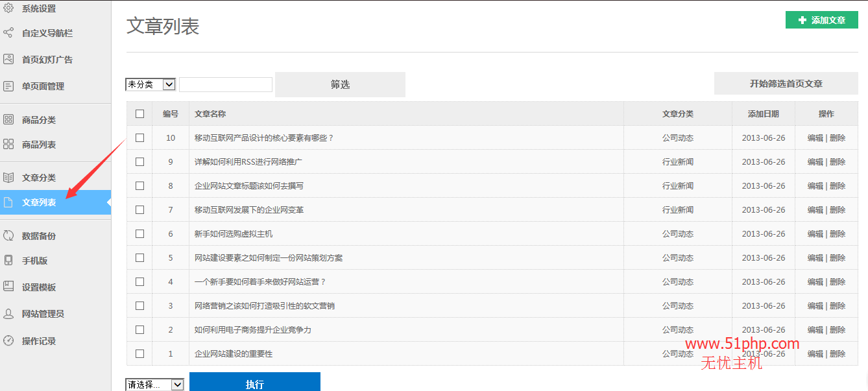Select 商品分类 menu item
This screenshot has width=868, height=391.
pos(39,120)
